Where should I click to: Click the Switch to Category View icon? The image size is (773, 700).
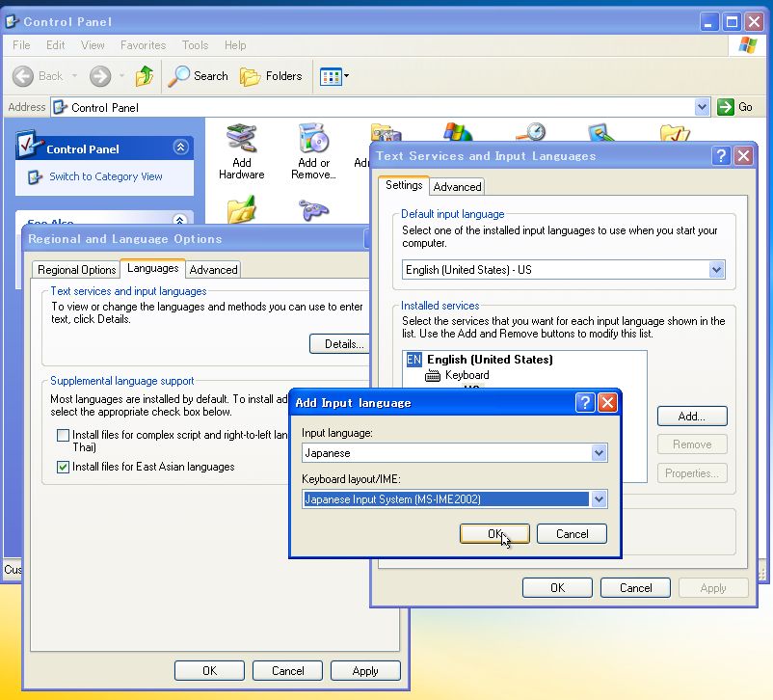pyautogui.click(x=35, y=176)
